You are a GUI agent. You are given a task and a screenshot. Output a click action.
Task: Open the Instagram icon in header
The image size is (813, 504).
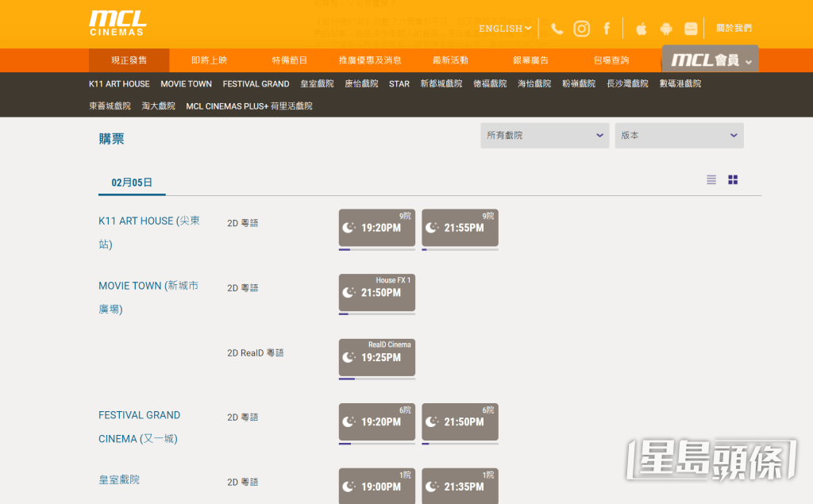[582, 29]
